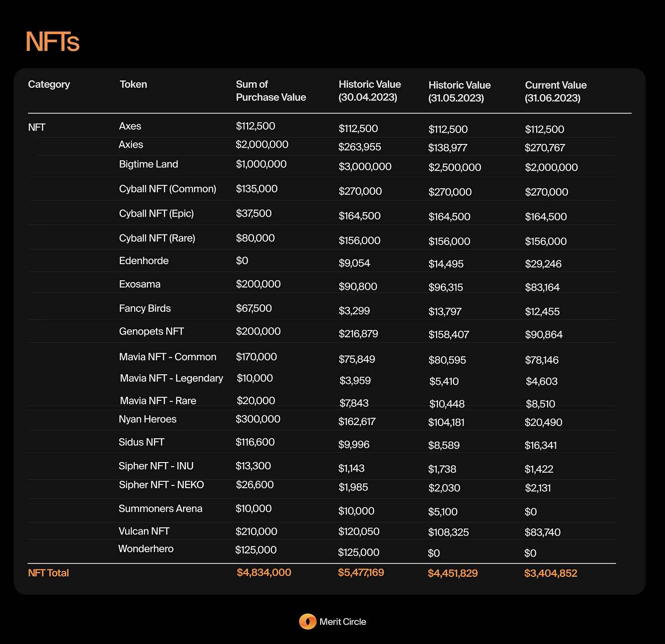Click Edenhorde value $9,054
665x644 pixels.
[354, 263]
